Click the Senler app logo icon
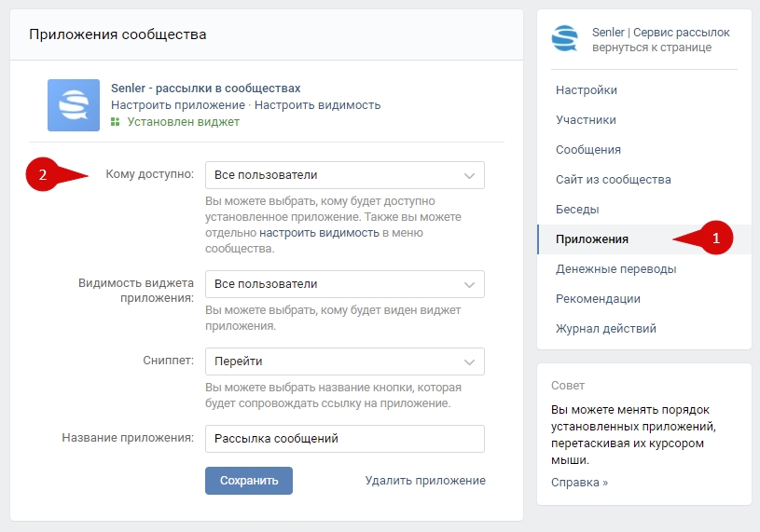The height and width of the screenshot is (532, 760). 74,105
